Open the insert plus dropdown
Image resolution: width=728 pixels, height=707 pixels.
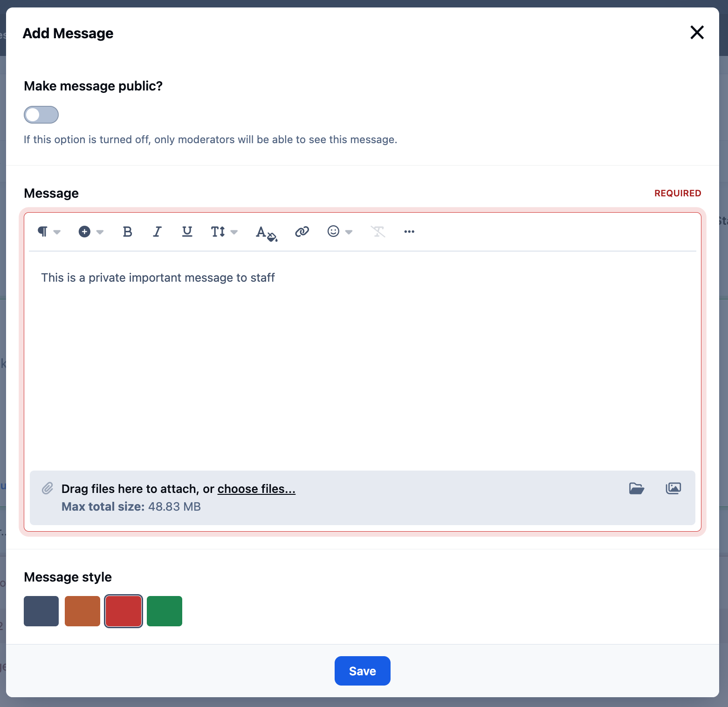(91, 232)
